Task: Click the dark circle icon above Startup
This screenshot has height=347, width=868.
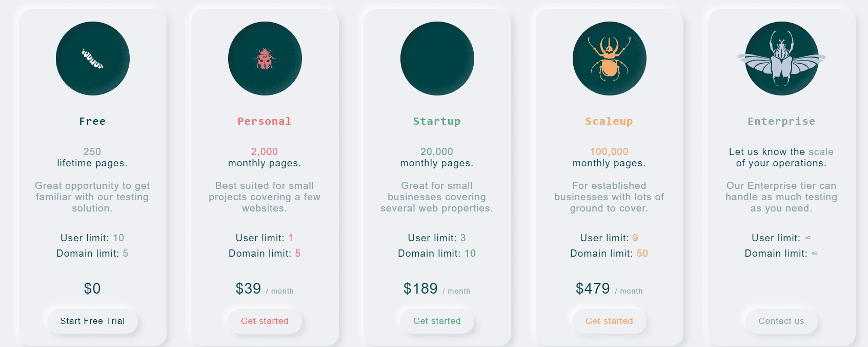Action: click(x=437, y=59)
